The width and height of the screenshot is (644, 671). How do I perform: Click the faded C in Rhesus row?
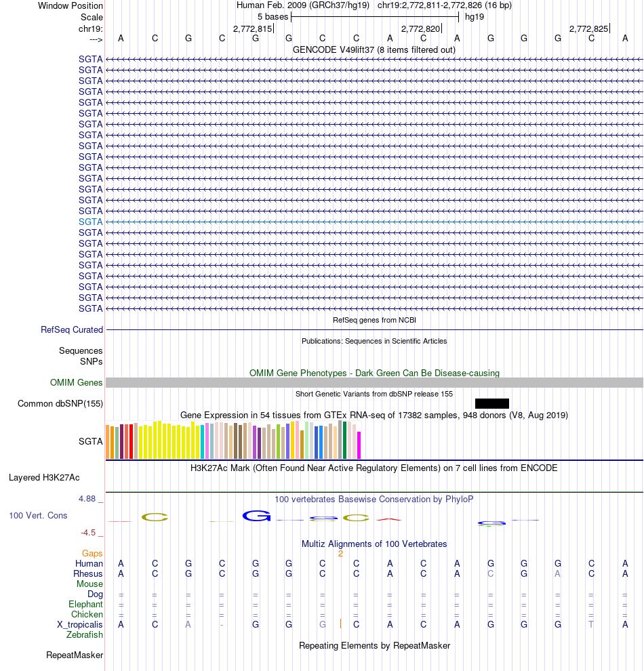[490, 574]
